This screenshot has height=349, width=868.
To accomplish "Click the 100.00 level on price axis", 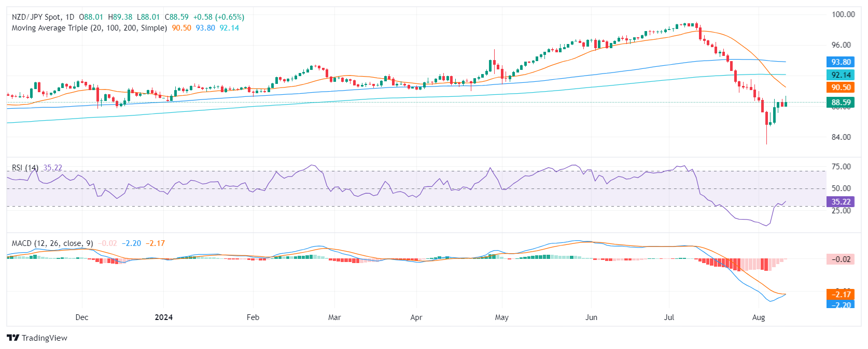I will (843, 14).
